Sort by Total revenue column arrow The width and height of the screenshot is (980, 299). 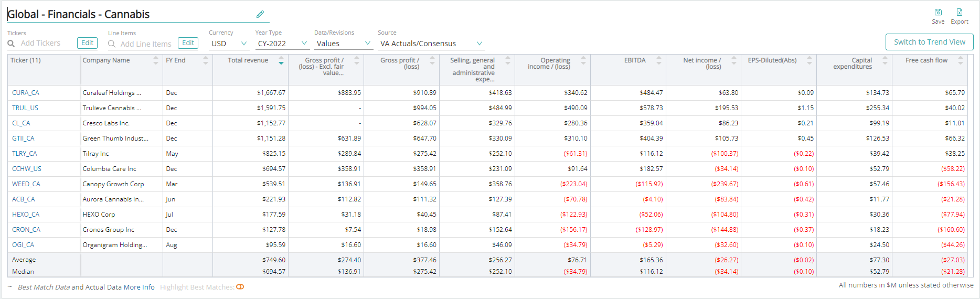(x=281, y=61)
